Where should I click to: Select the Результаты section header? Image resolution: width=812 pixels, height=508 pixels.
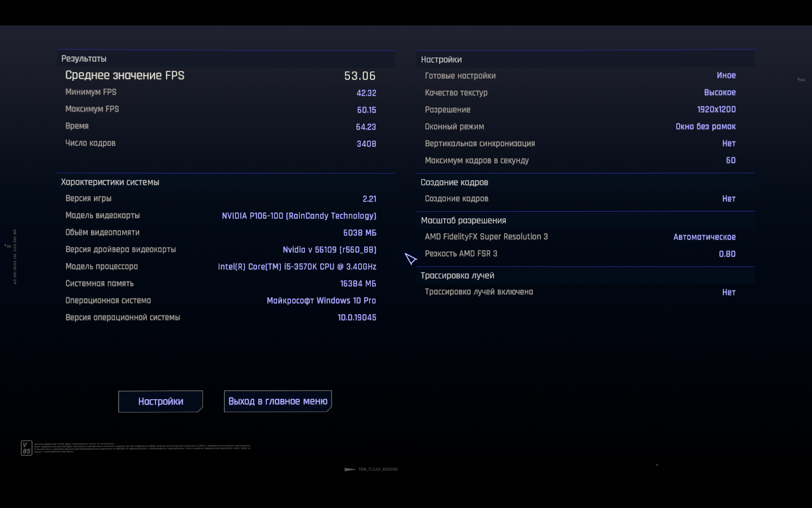(x=84, y=59)
